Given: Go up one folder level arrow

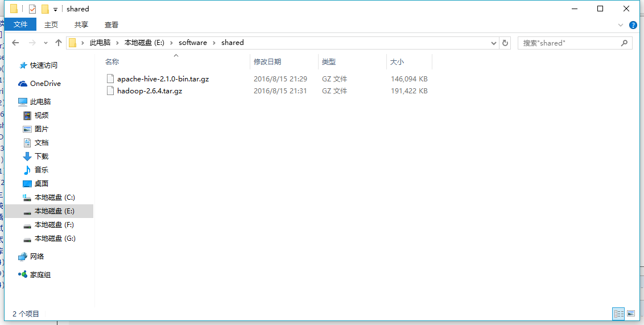Looking at the screenshot, I should click(59, 43).
